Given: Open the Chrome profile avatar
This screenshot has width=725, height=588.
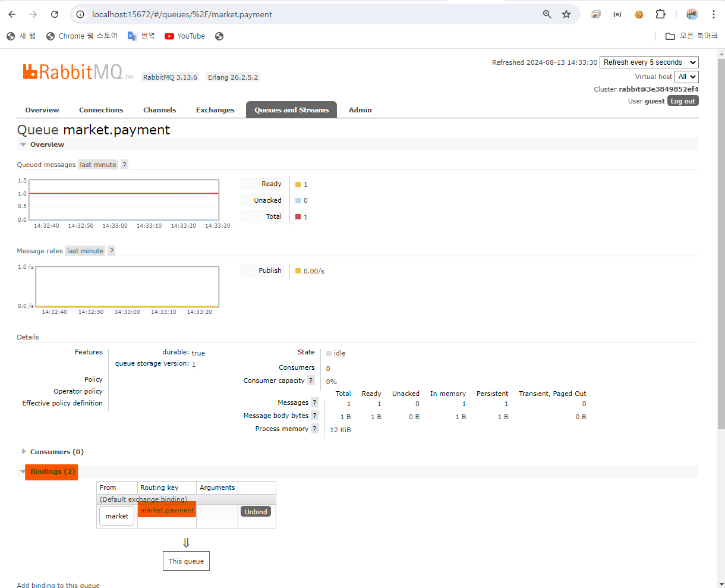Looking at the screenshot, I should click(692, 14).
